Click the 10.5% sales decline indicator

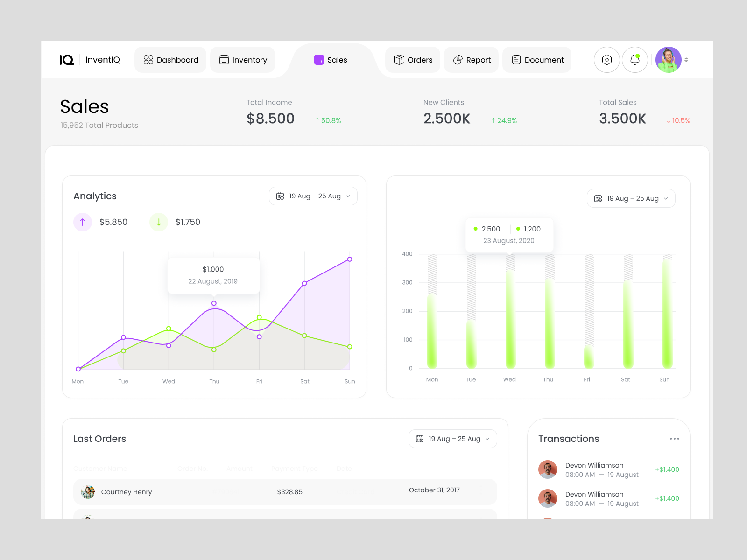click(678, 120)
